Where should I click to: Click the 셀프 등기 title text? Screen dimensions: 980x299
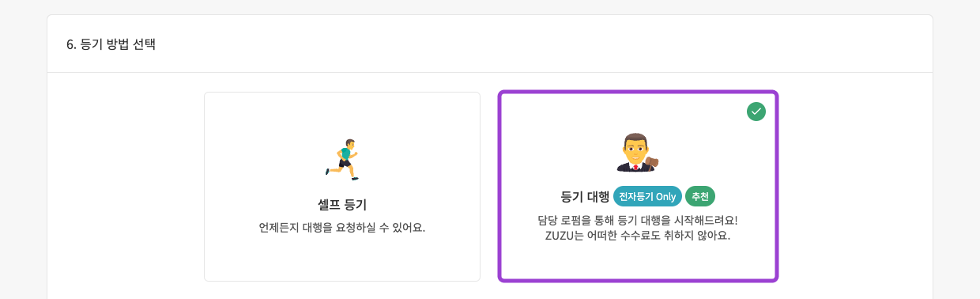click(342, 205)
